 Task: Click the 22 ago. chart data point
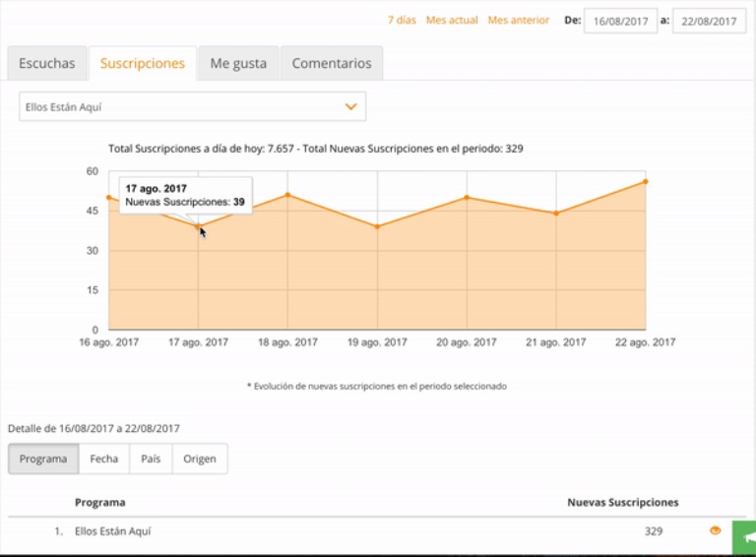coord(646,182)
